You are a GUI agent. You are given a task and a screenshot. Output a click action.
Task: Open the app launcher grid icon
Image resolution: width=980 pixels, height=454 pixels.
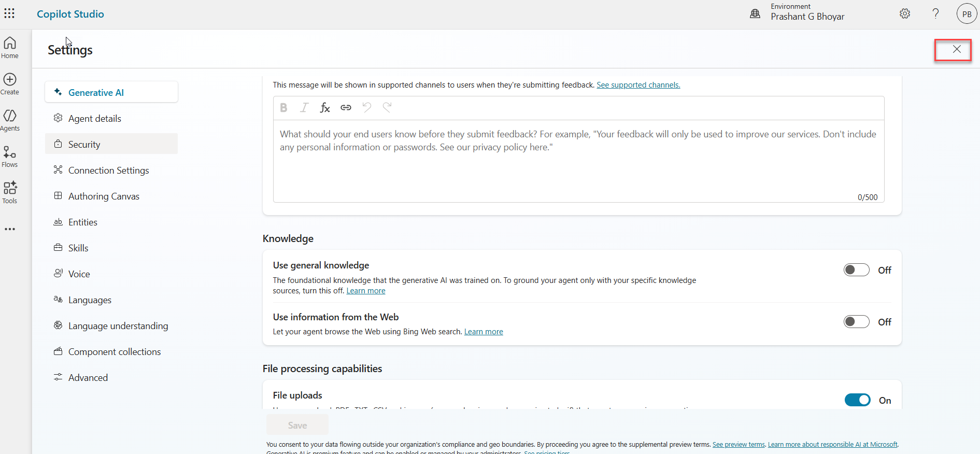click(9, 13)
